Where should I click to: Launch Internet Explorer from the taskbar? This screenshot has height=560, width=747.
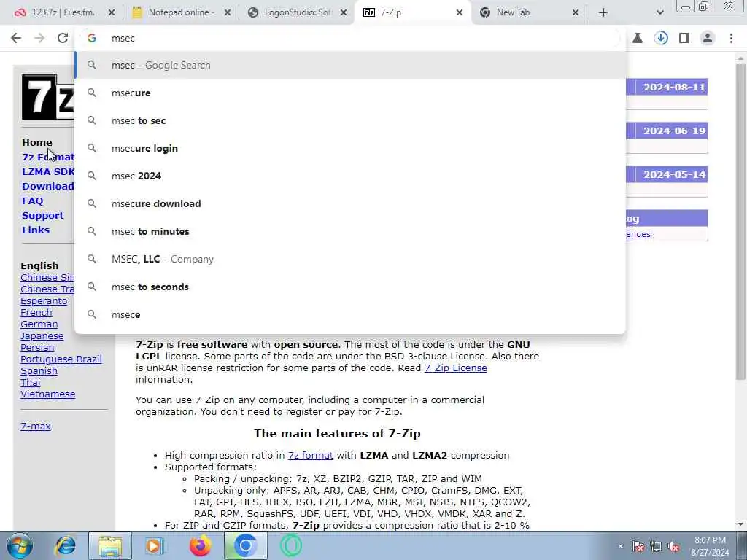(x=66, y=545)
